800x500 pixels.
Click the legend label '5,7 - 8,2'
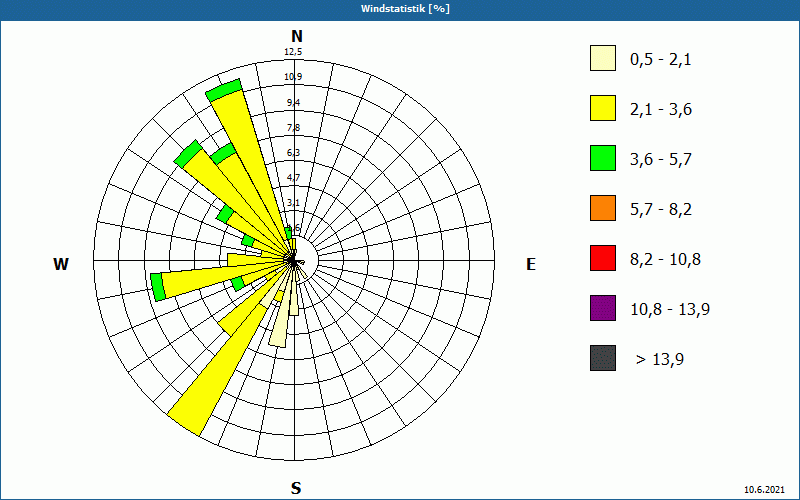pos(661,210)
